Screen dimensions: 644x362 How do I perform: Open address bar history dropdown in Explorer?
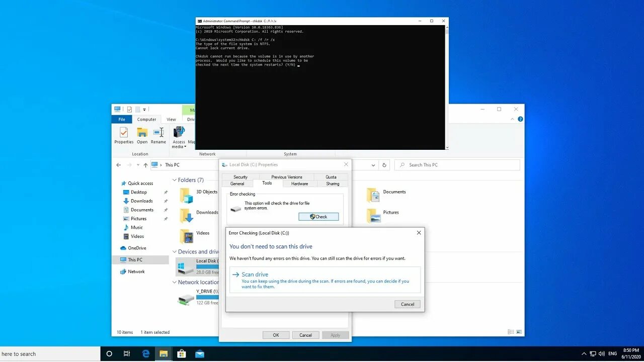pyautogui.click(x=373, y=165)
